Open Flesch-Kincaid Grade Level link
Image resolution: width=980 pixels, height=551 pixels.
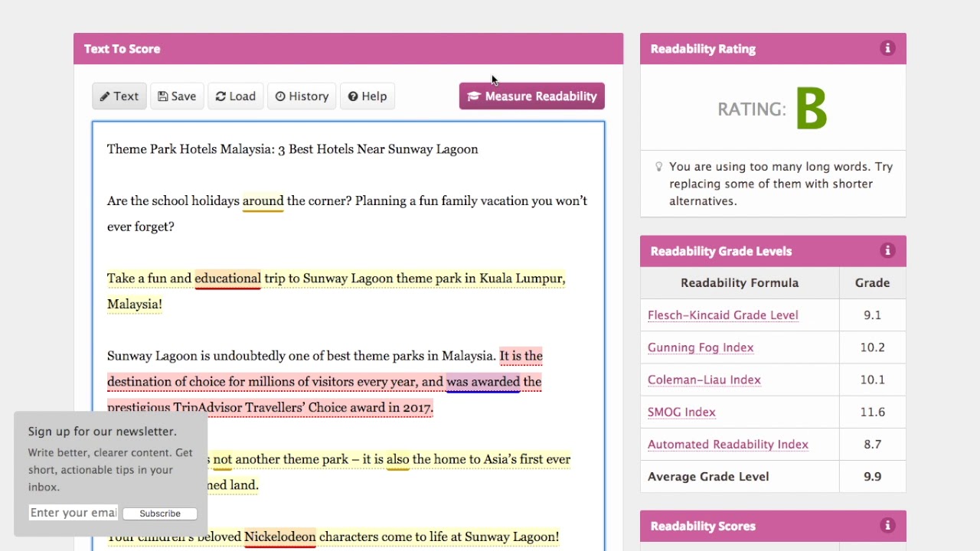point(723,315)
